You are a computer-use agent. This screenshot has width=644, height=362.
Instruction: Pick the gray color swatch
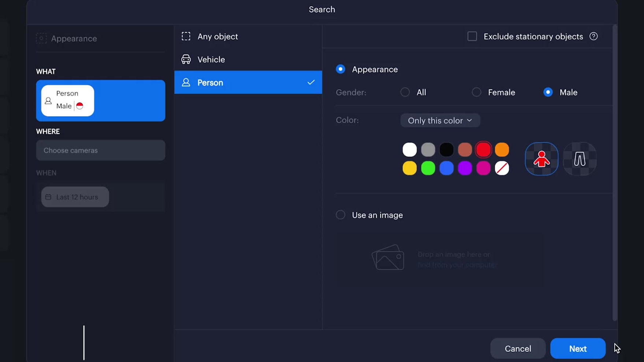(428, 150)
